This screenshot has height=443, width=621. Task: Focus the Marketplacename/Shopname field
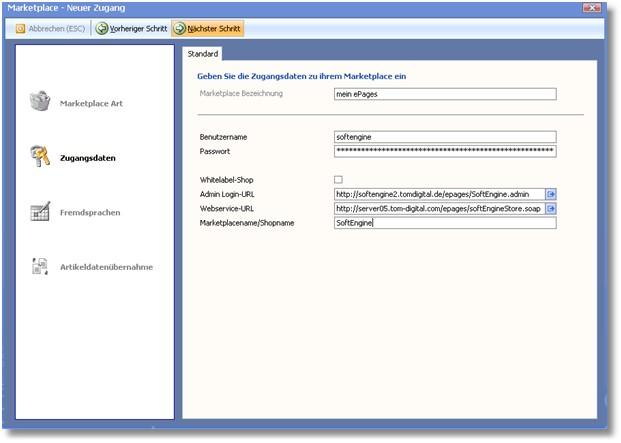point(444,223)
